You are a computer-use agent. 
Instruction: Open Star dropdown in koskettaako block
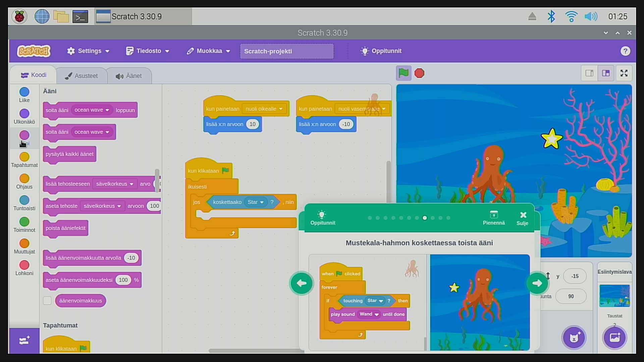[x=256, y=202]
